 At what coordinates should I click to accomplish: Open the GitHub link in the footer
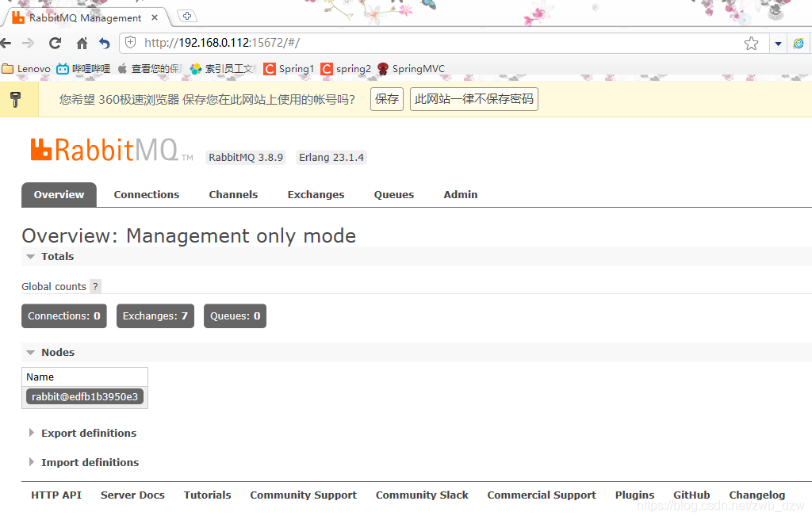click(691, 495)
